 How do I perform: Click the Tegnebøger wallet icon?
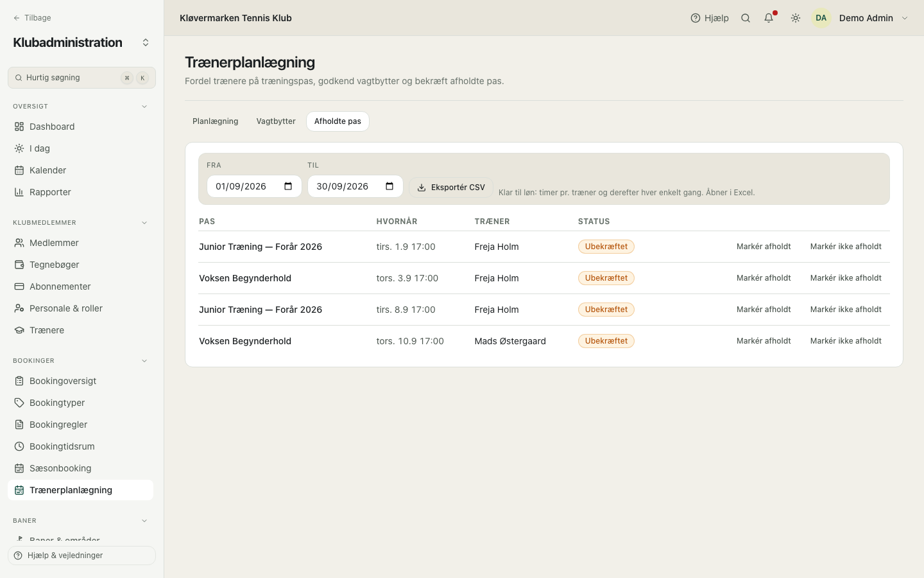[x=19, y=265]
